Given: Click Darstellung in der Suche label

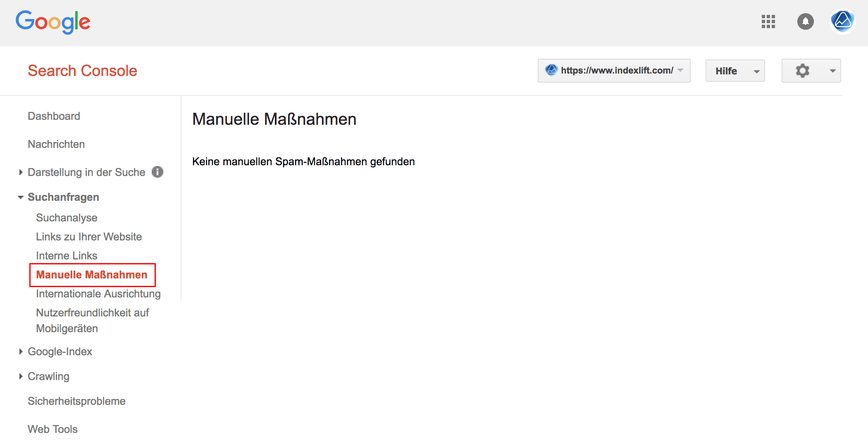Looking at the screenshot, I should point(86,172).
